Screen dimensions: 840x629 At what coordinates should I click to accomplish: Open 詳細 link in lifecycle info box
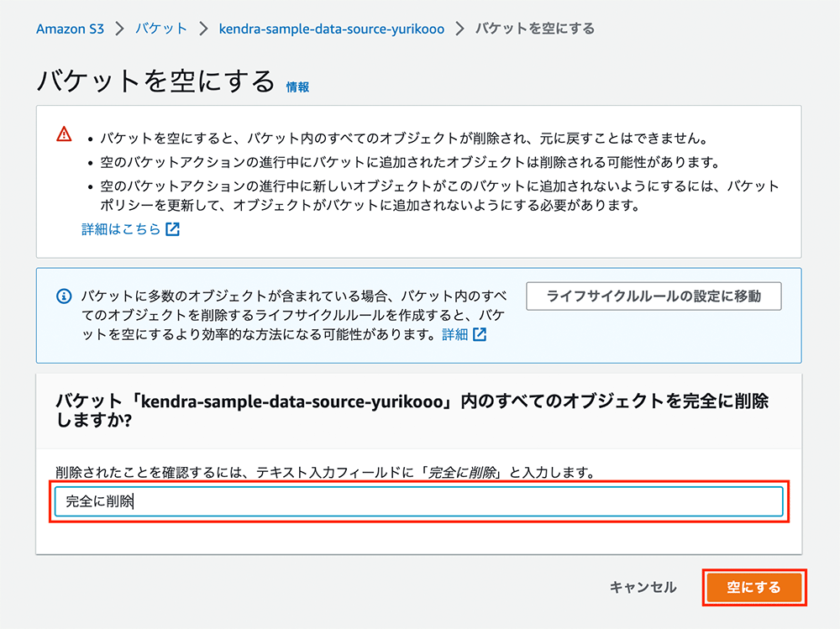(454, 335)
